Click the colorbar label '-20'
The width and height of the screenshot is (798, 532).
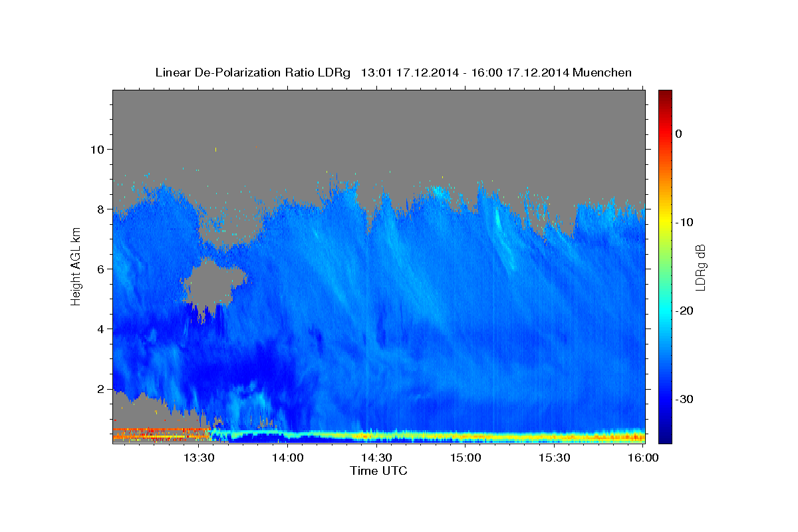click(684, 311)
